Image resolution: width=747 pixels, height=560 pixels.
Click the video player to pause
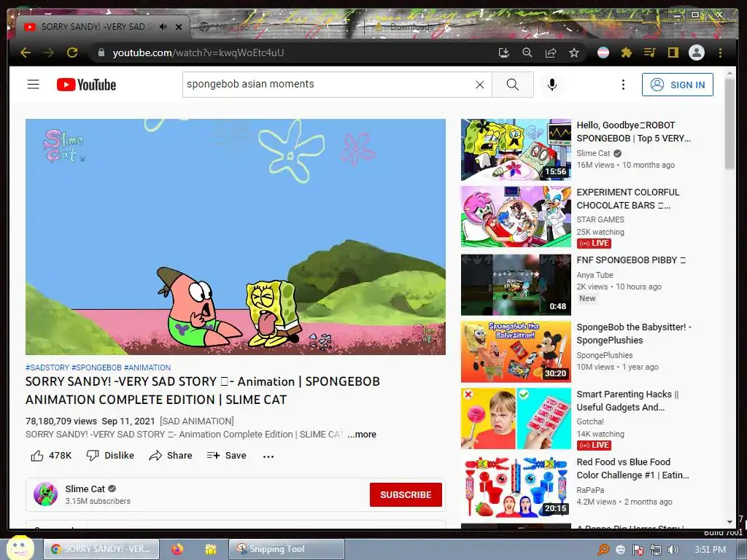236,237
